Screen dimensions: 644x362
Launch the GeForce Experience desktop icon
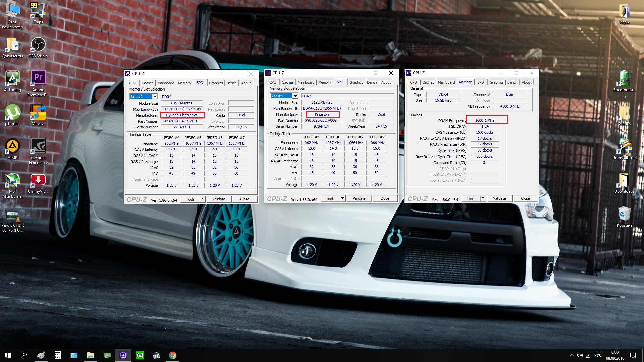click(x=38, y=146)
